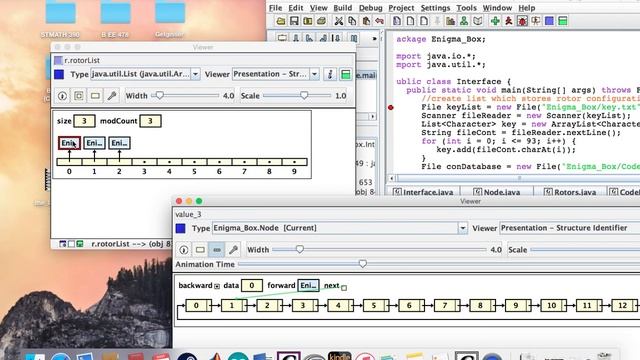Click the info icon in r.rotorList viewer
Screen dimensions: 640x360
pos(62,96)
